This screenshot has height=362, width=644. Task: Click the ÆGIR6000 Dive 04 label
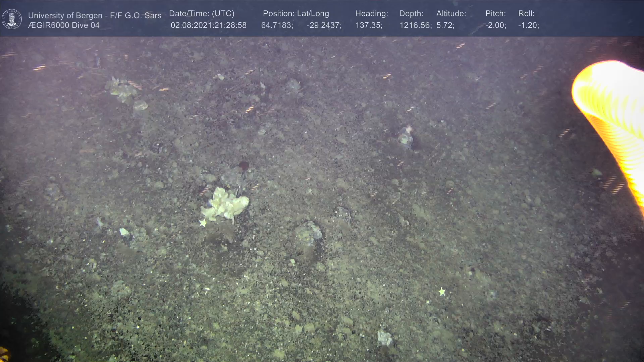click(64, 25)
